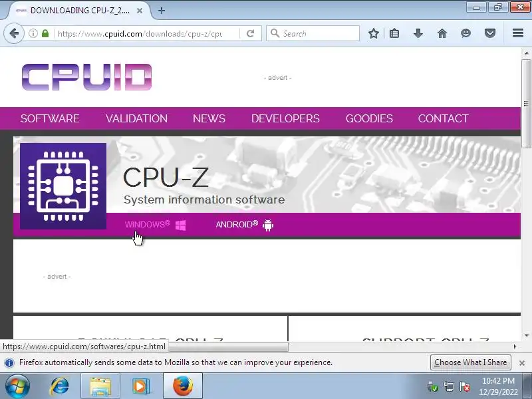Show site information via the info icon
The width and height of the screenshot is (532, 399).
tap(33, 33)
